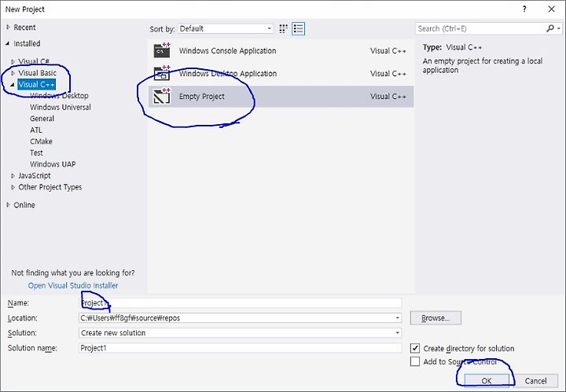Open the dialog help question mark
Viewport: 566px width, 392px height.
[x=524, y=9]
